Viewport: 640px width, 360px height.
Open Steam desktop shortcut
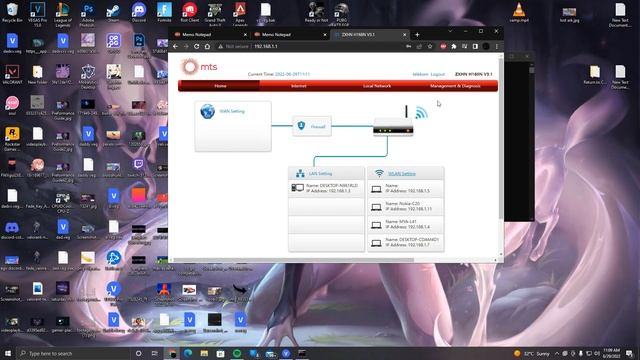pos(113,13)
